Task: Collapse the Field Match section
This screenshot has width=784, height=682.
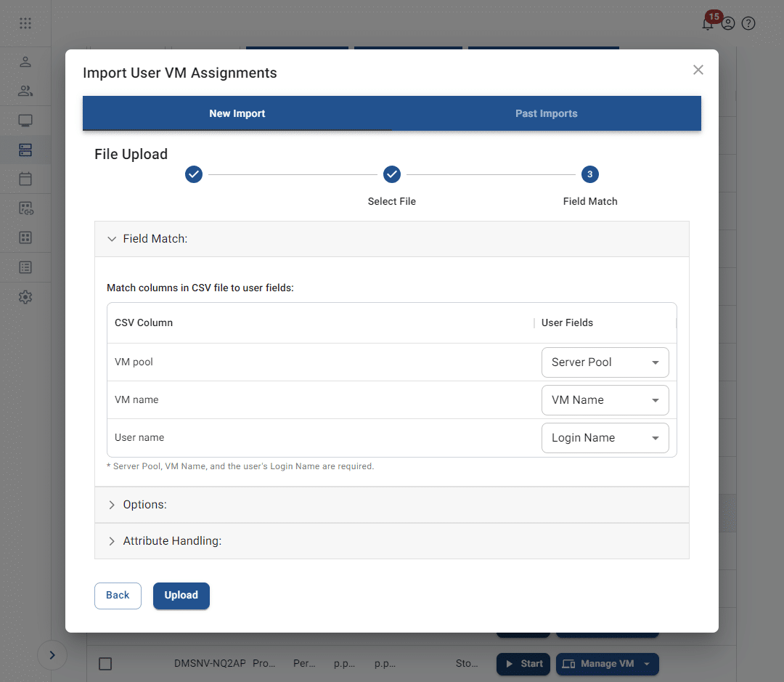Action: coord(155,239)
